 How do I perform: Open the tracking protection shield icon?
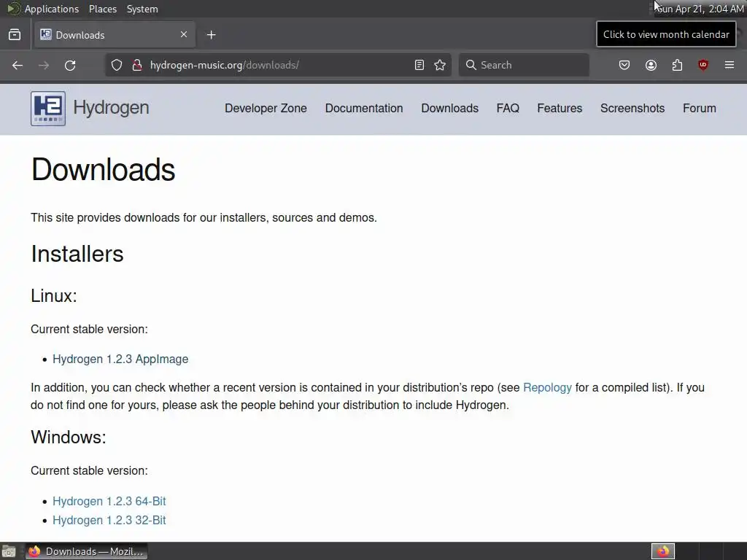coord(117,65)
